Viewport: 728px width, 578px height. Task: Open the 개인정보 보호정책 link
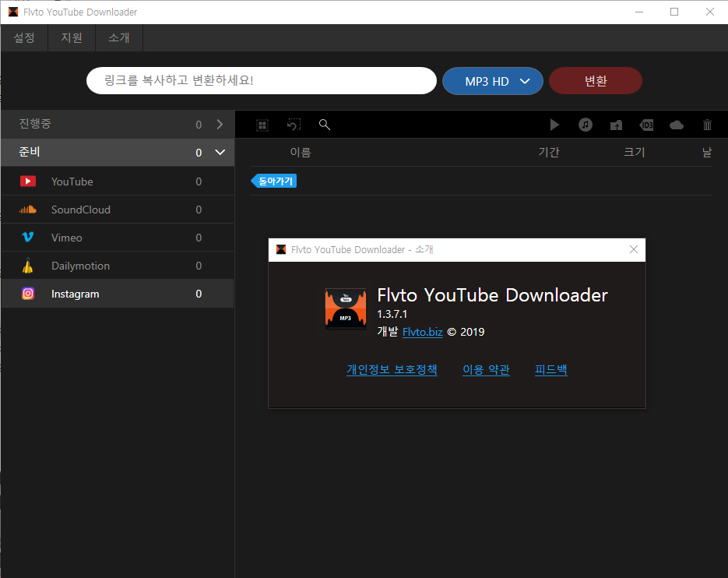[392, 369]
